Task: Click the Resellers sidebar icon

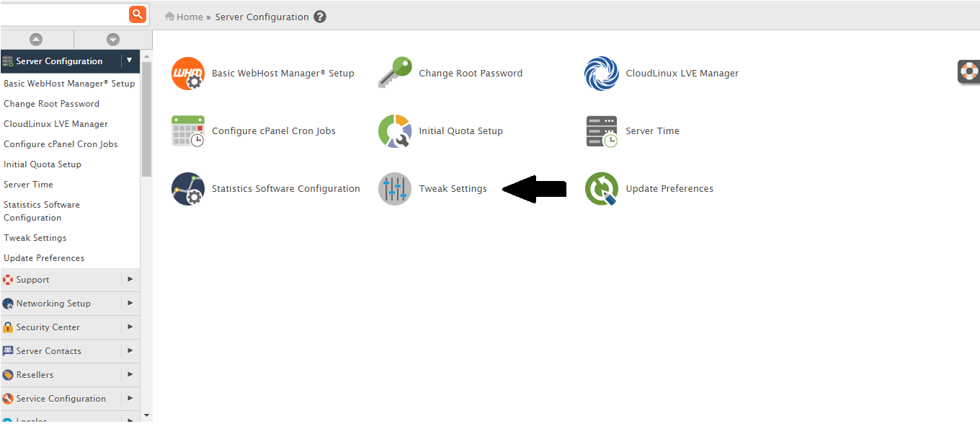Action: pos(8,375)
